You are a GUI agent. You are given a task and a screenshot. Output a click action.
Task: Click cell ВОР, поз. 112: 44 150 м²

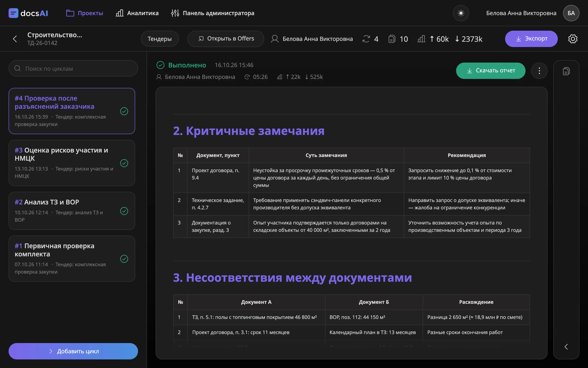tap(374, 317)
